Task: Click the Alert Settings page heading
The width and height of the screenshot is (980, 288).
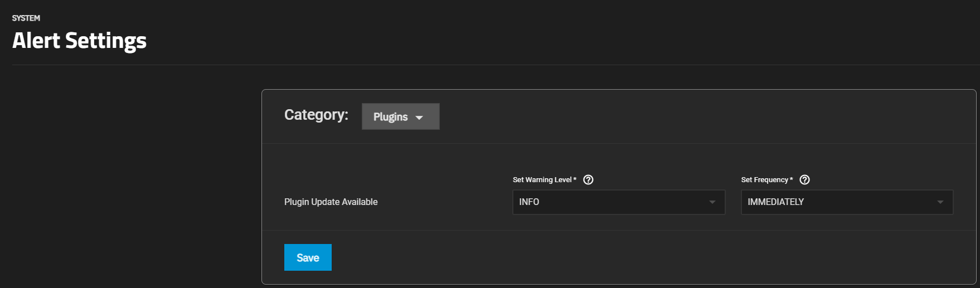Action: point(79,41)
